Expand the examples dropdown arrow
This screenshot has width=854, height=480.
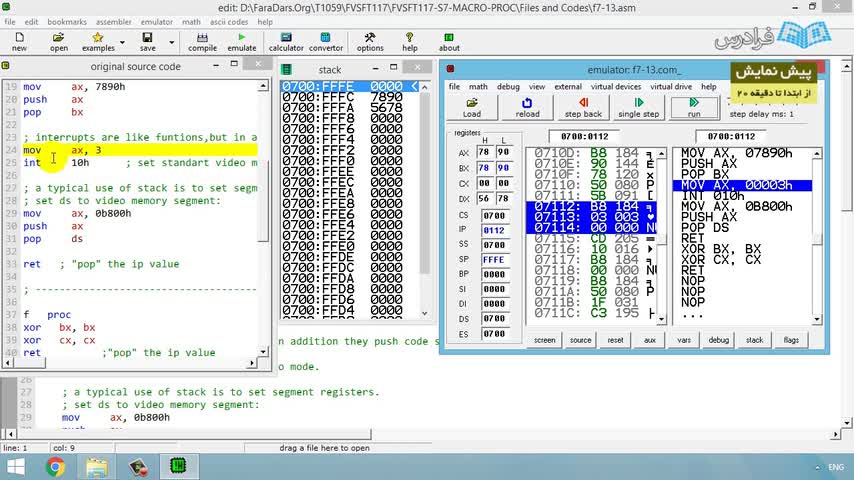[x=122, y=42]
